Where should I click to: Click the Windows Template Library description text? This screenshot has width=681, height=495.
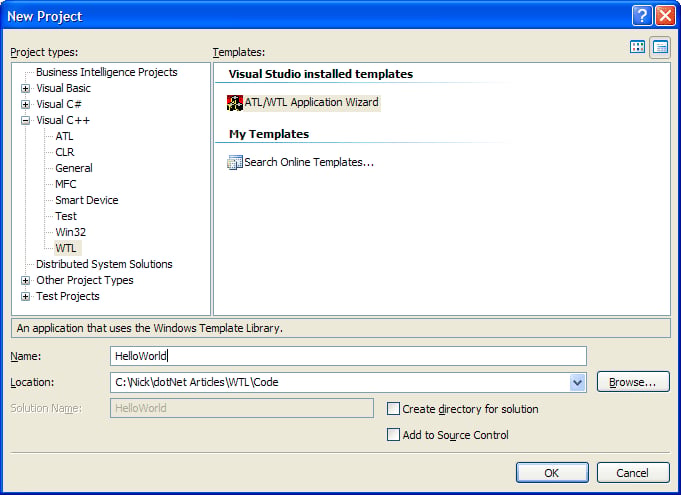149,328
